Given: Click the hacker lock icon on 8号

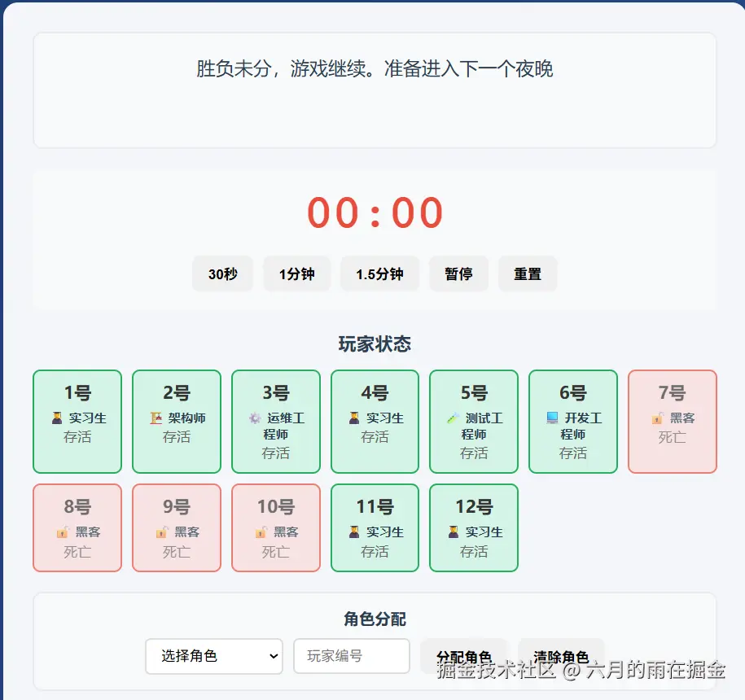Looking at the screenshot, I should tap(64, 532).
